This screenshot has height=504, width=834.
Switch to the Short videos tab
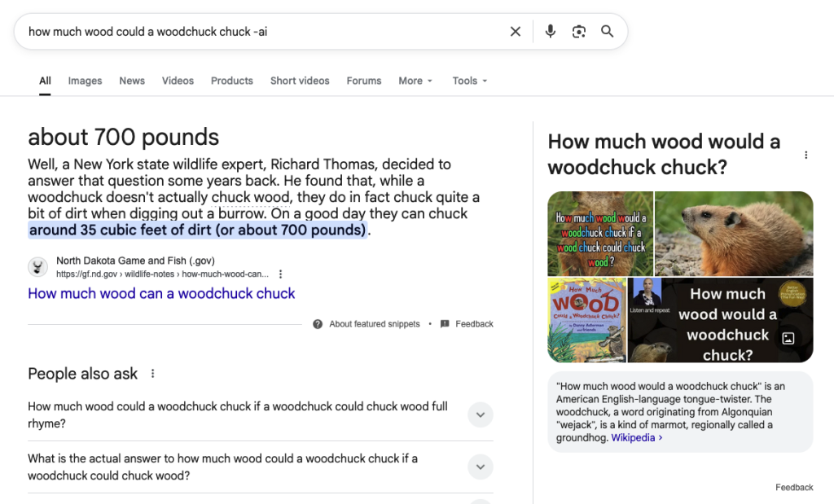pyautogui.click(x=300, y=81)
